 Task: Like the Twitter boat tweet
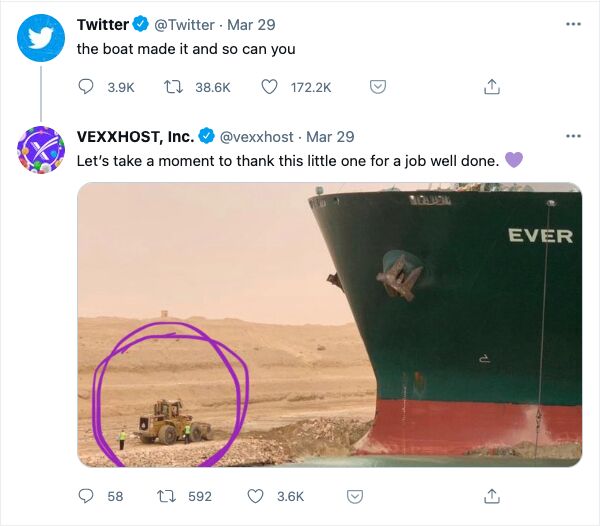point(269,87)
